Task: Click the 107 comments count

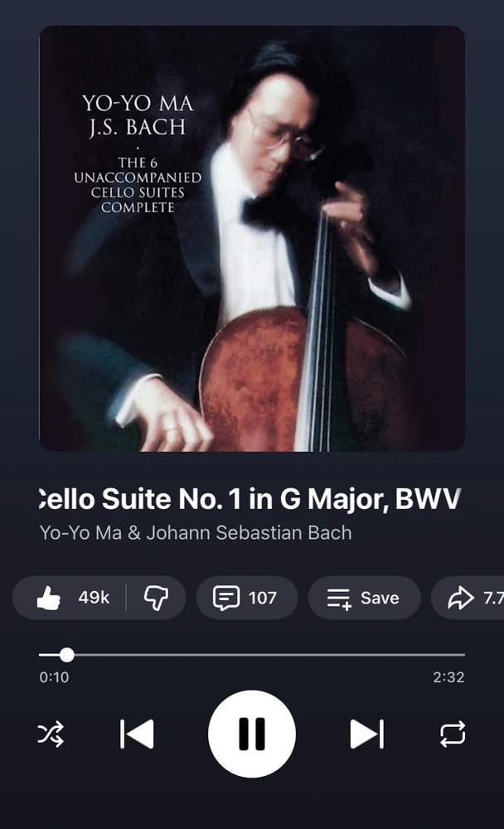Action: coord(262,598)
